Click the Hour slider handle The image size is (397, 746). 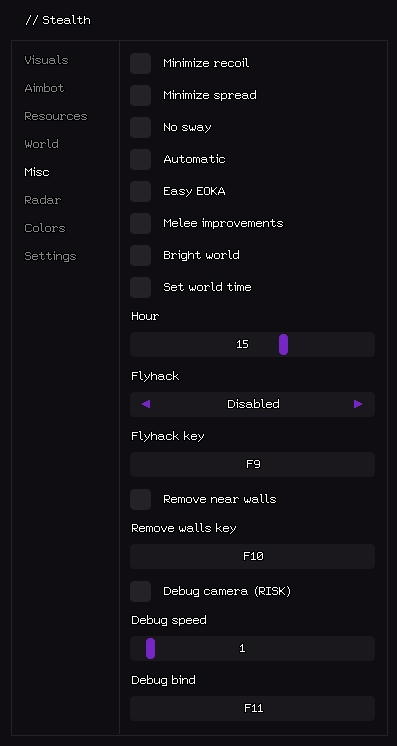pos(283,344)
